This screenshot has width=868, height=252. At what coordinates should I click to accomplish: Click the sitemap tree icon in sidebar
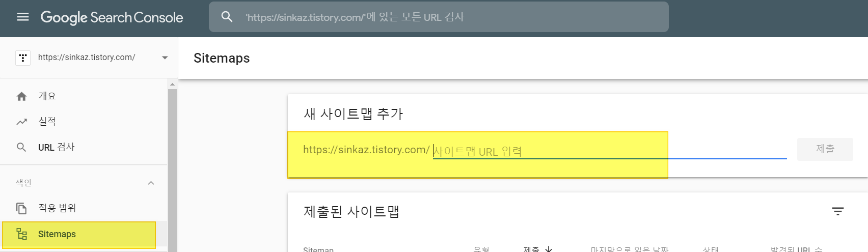[x=21, y=234]
